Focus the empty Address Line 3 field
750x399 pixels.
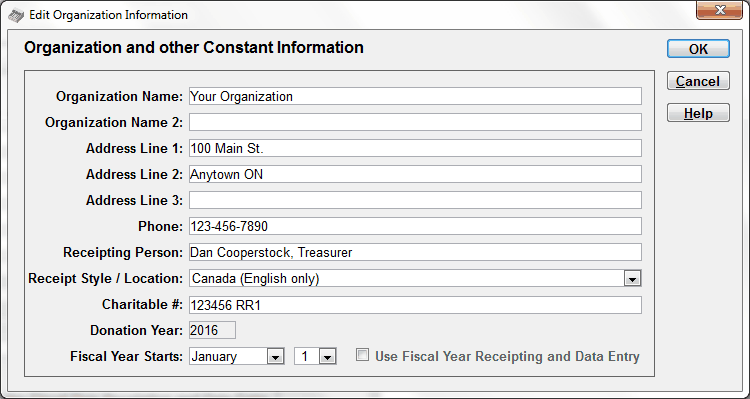tap(415, 200)
